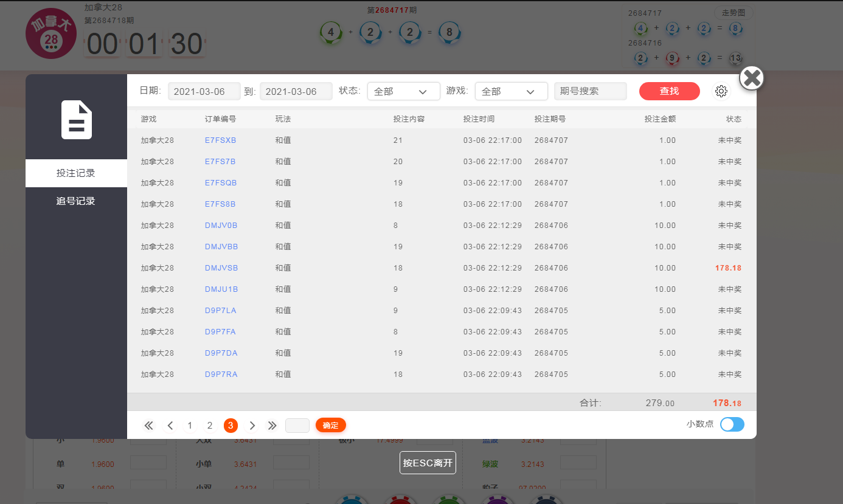Click the settings gear icon

[721, 91]
